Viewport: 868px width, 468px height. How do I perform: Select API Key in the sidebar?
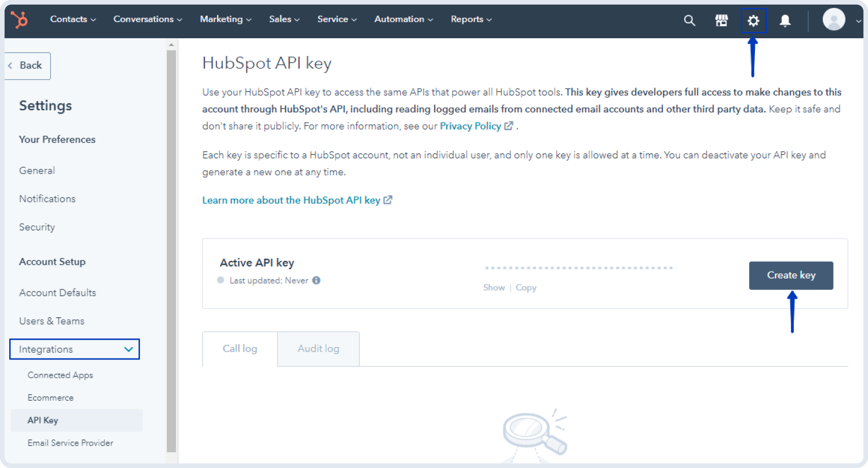tap(43, 420)
